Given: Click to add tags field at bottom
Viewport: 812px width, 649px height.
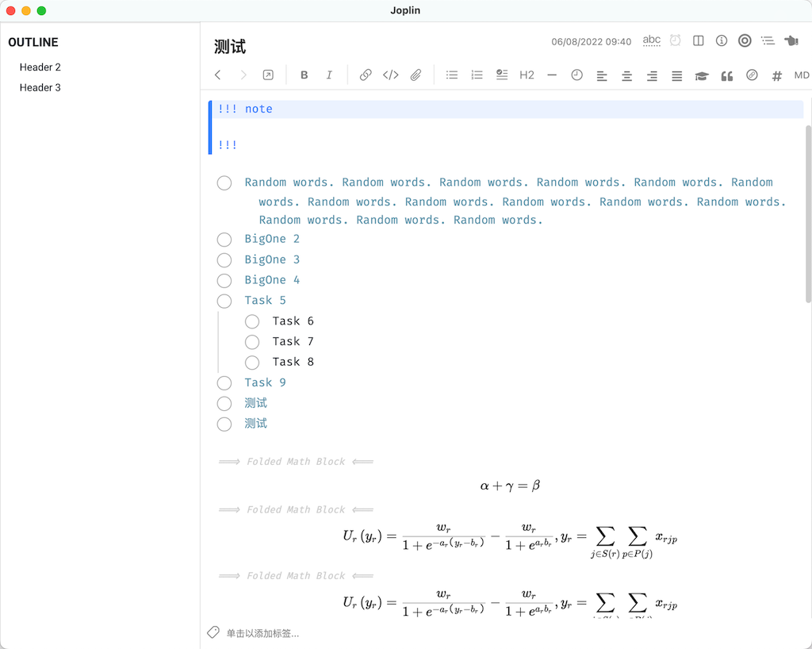Looking at the screenshot, I should coord(262,633).
